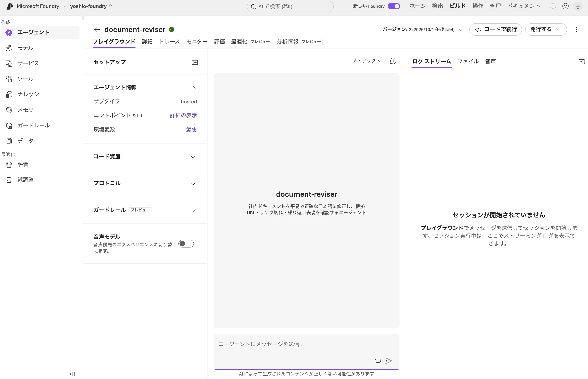This screenshot has width=588, height=379.
Task: Open ドキュメント in the top navigation
Action: point(524,6)
